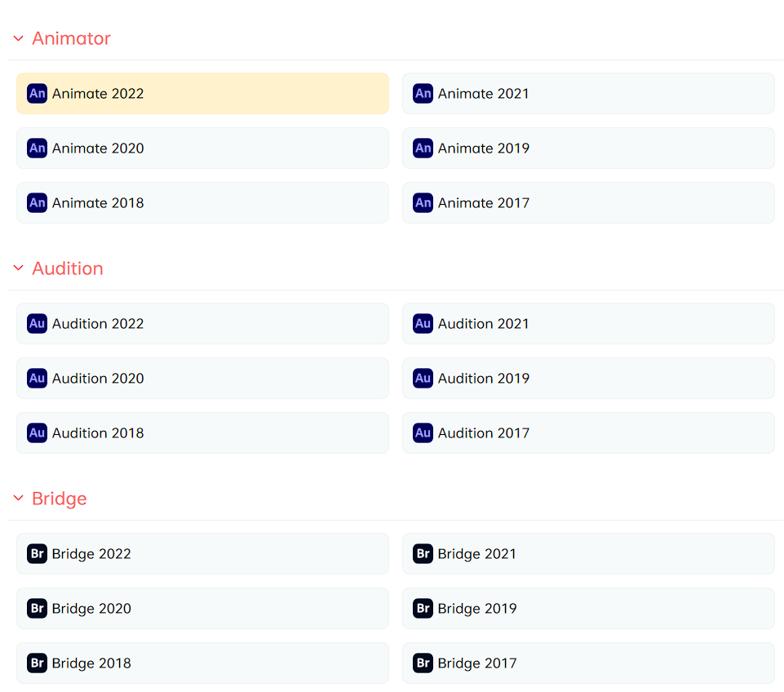This screenshot has width=784, height=692.
Task: Open the Bridge 2018 text label
Action: [x=91, y=663]
